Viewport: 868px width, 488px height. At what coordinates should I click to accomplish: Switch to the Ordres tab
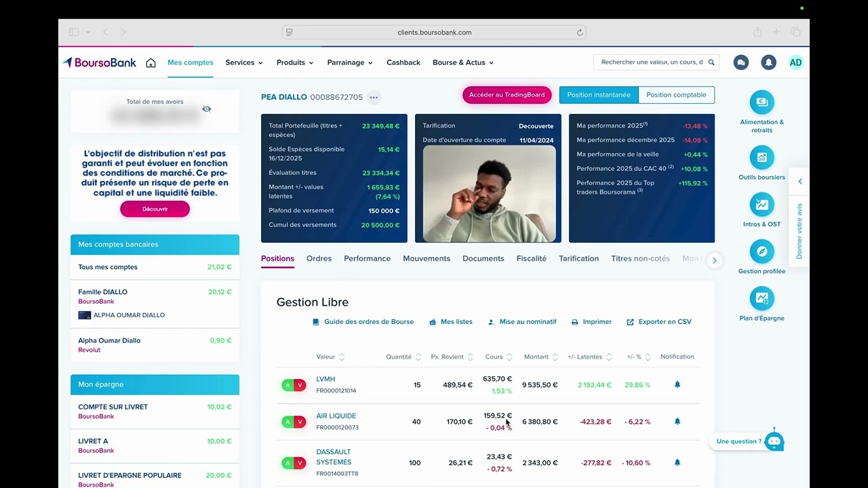point(319,258)
